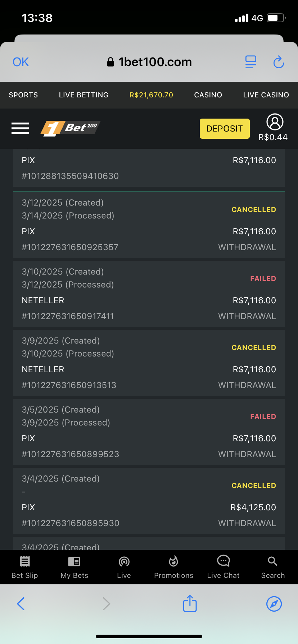The width and height of the screenshot is (298, 644).
Task: Open the browser reader view icon
Action: (250, 62)
